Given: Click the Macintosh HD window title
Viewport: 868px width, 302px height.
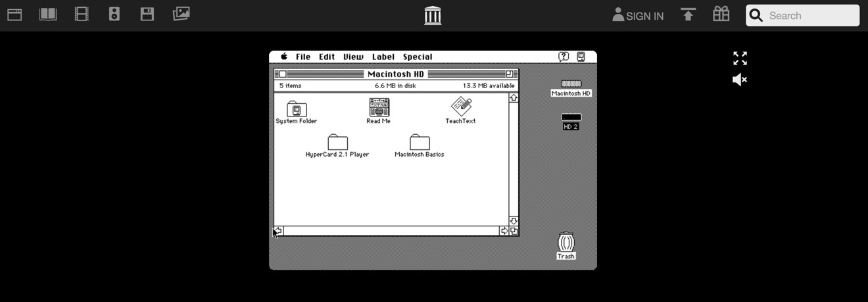Looking at the screenshot, I should 396,74.
